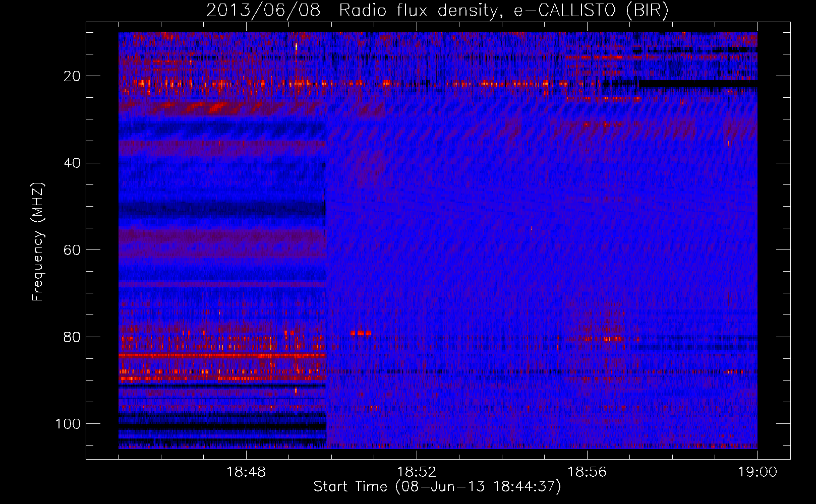Click the bright red horizontal band near 84 MHz
Viewport: 816px width, 504px height.
222,355
